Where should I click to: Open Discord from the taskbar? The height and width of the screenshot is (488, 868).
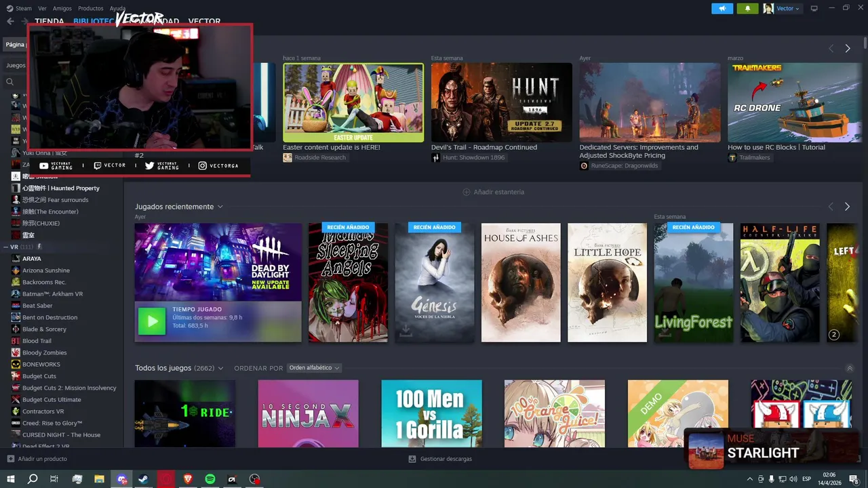tap(121, 479)
